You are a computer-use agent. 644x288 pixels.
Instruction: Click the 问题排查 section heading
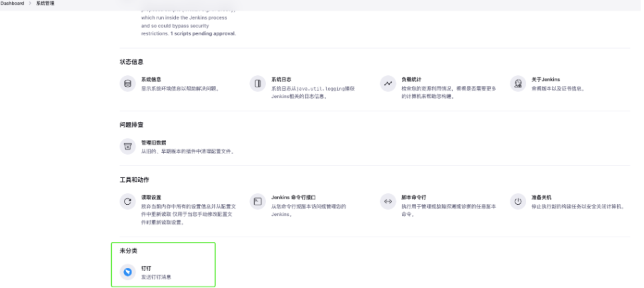click(x=131, y=125)
